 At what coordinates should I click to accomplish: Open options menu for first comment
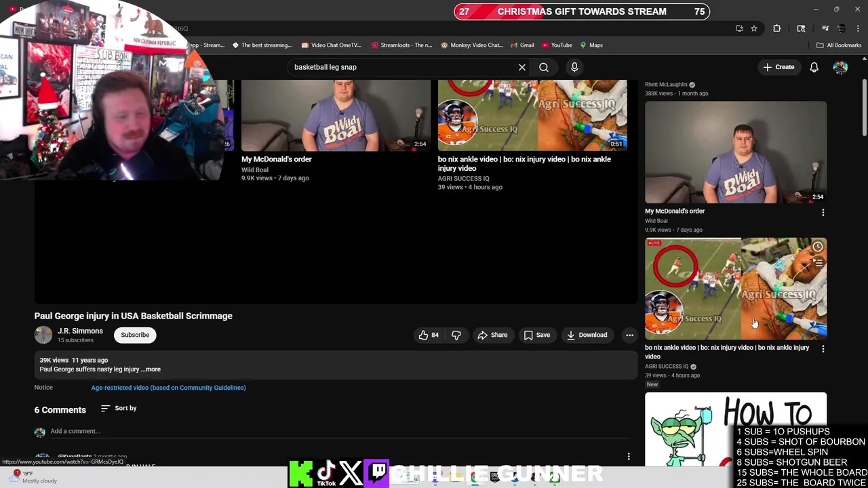point(629,457)
